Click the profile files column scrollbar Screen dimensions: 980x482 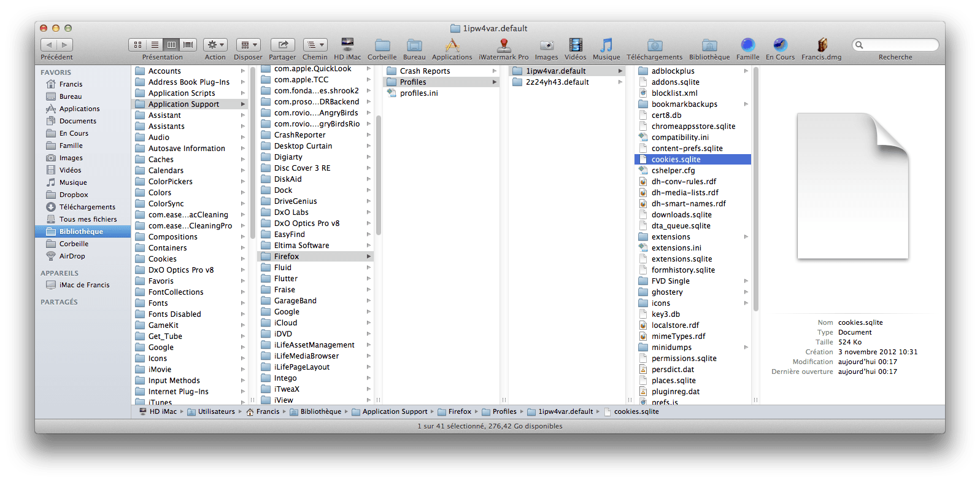tap(755, 189)
